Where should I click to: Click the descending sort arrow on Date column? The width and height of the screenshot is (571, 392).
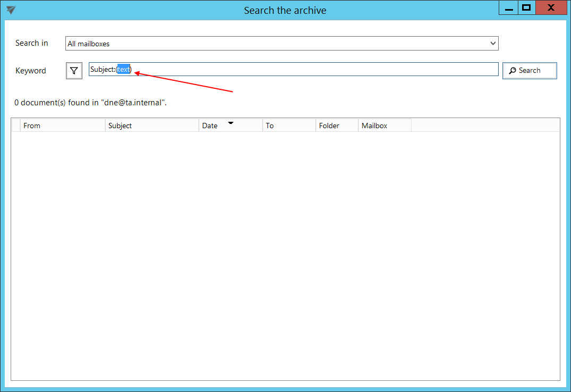pyautogui.click(x=231, y=123)
